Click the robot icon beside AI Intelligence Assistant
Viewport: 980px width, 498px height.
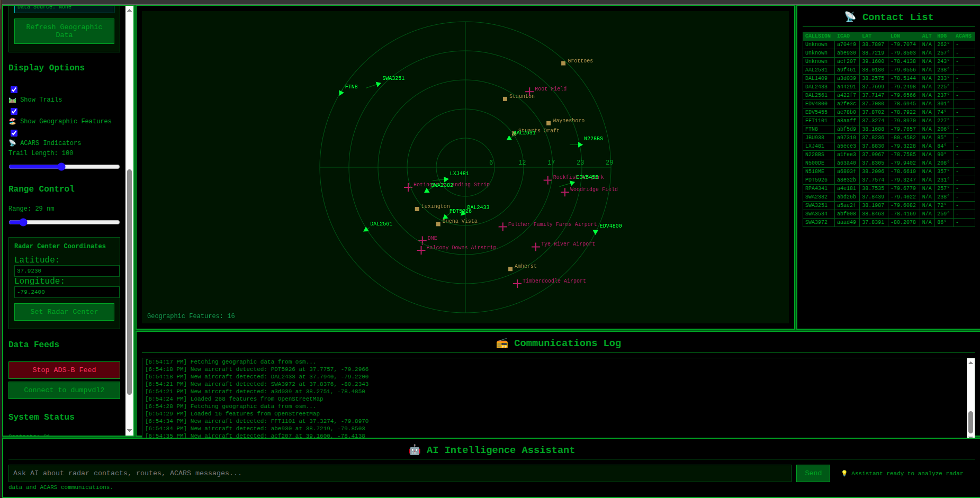(x=415, y=450)
